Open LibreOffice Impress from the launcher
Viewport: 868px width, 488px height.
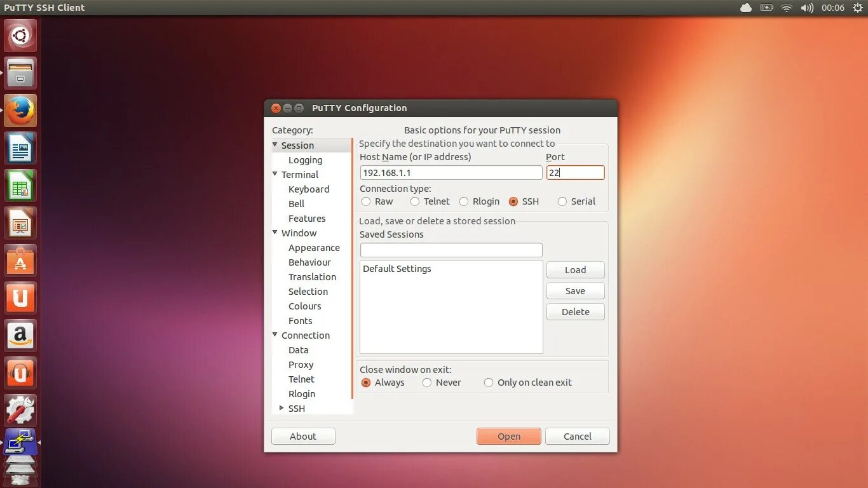20,223
